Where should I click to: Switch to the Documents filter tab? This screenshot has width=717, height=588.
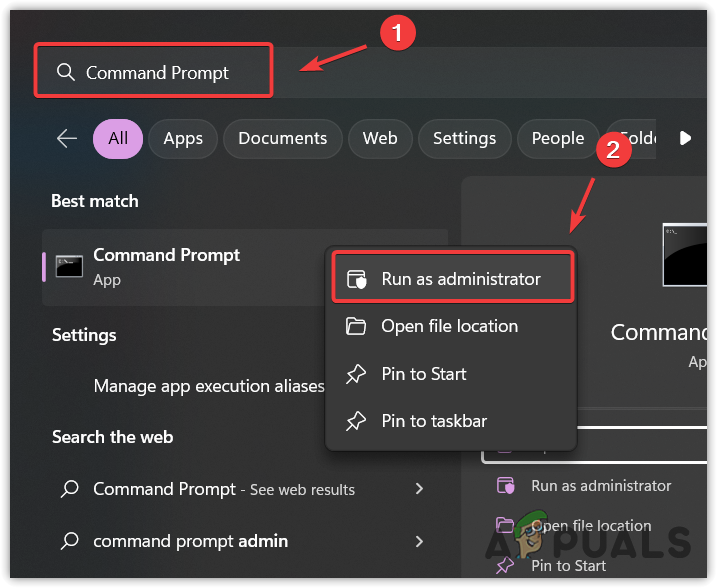(283, 139)
